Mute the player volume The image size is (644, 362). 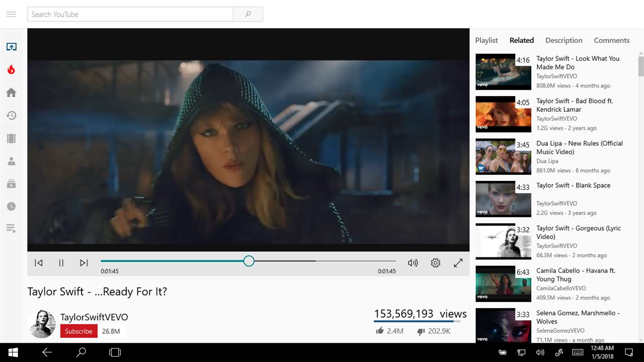click(413, 263)
